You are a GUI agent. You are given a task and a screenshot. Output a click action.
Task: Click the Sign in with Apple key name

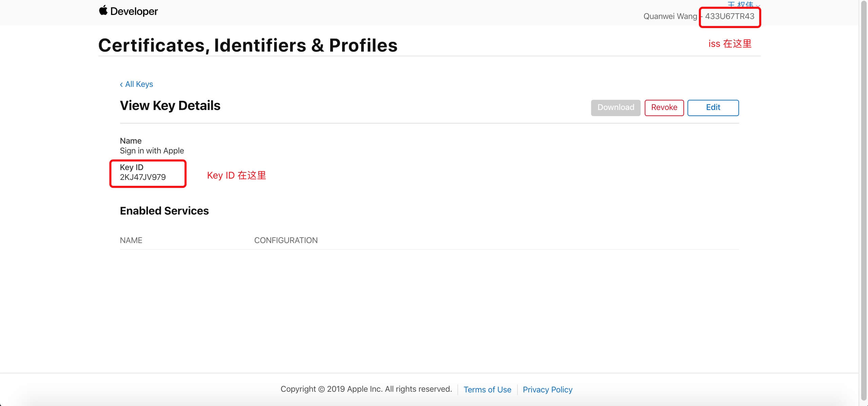(x=152, y=151)
